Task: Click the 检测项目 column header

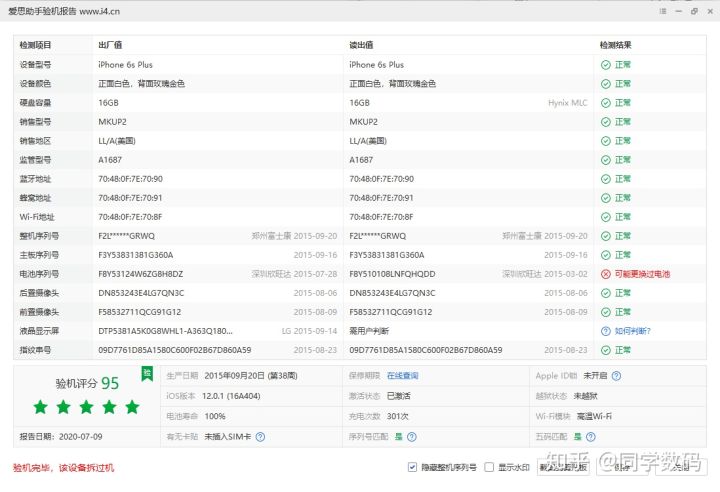Action: click(x=35, y=45)
